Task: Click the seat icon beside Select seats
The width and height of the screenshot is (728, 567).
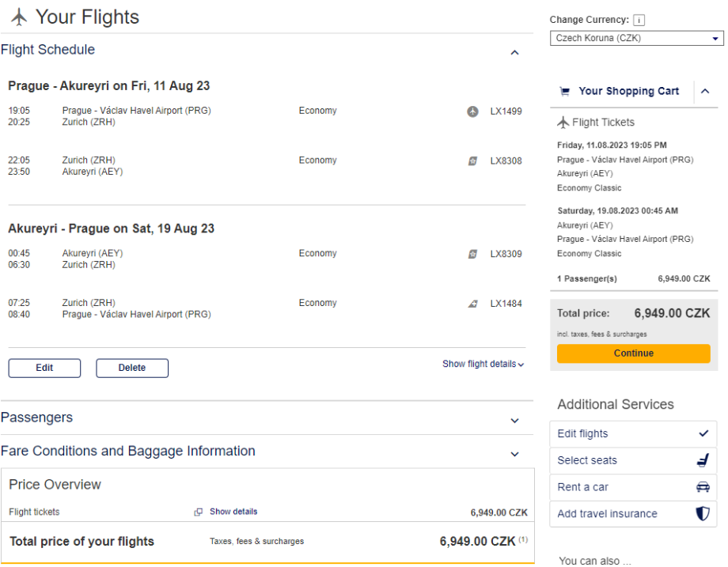Action: [702, 460]
